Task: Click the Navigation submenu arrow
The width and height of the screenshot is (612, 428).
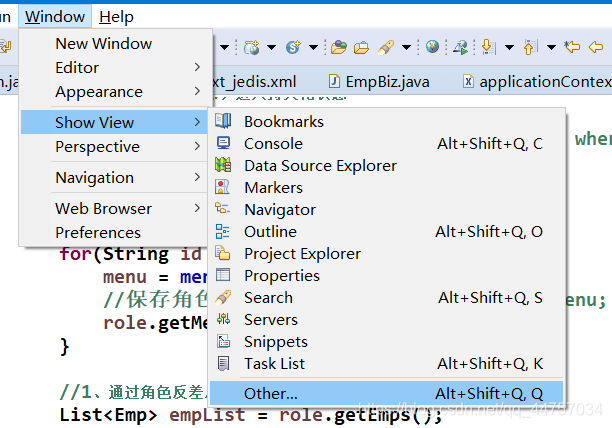Action: click(x=197, y=177)
